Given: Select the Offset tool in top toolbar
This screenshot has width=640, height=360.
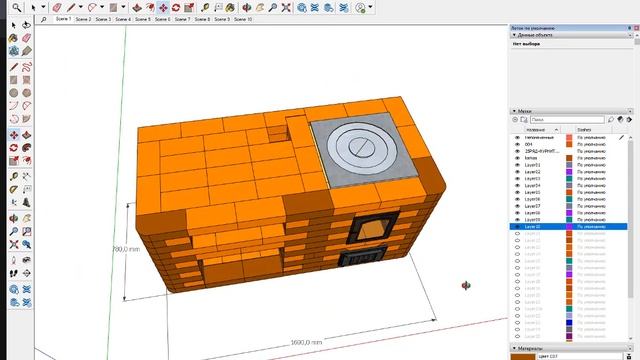Looking at the screenshot, I should tap(150, 7).
